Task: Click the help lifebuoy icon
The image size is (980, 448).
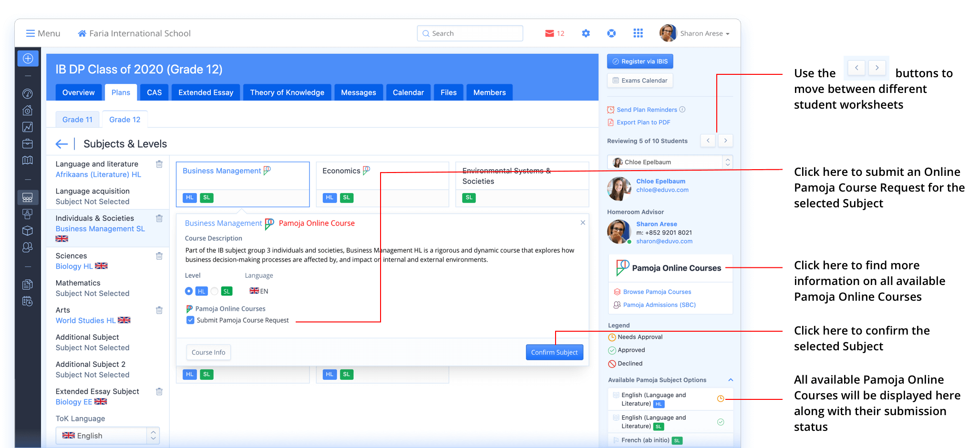Action: 611,33
